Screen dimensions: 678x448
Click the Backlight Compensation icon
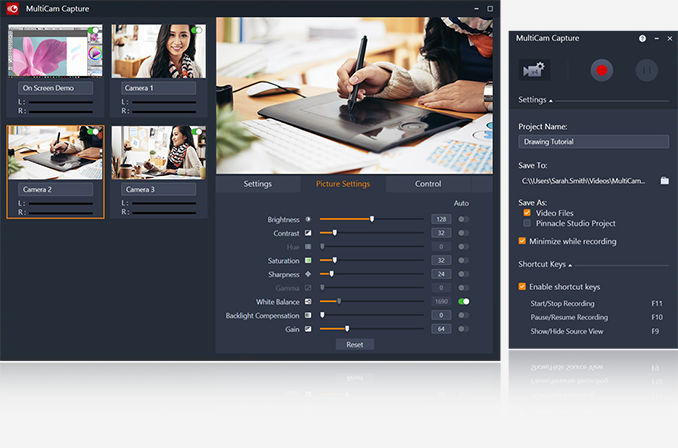(308, 315)
